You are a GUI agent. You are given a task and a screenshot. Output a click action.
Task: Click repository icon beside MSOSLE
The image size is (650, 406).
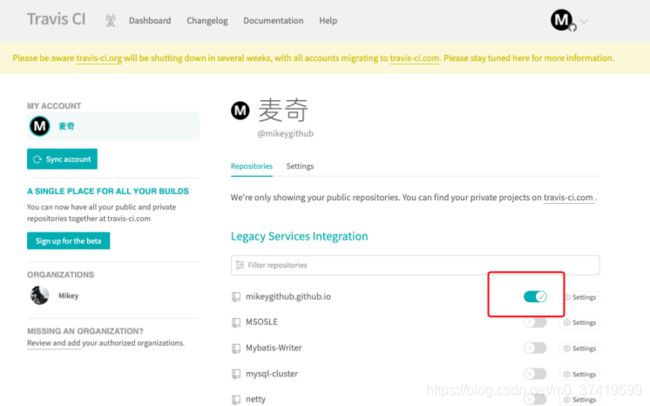coord(236,323)
